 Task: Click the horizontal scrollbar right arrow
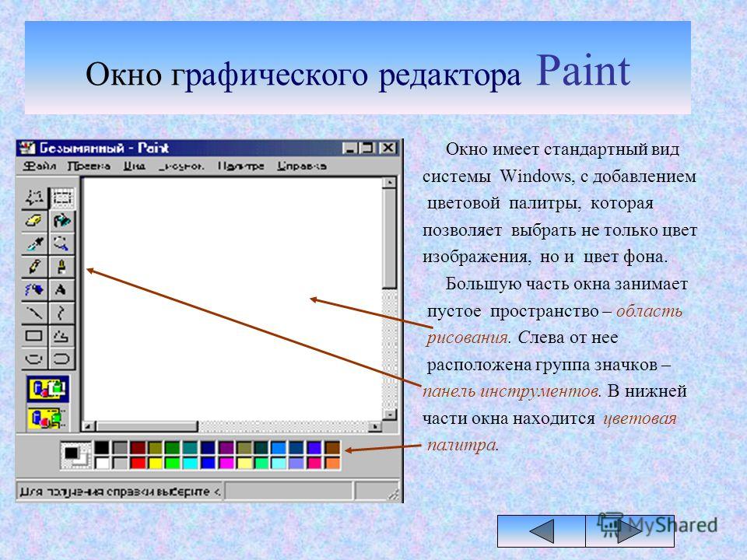[376, 426]
